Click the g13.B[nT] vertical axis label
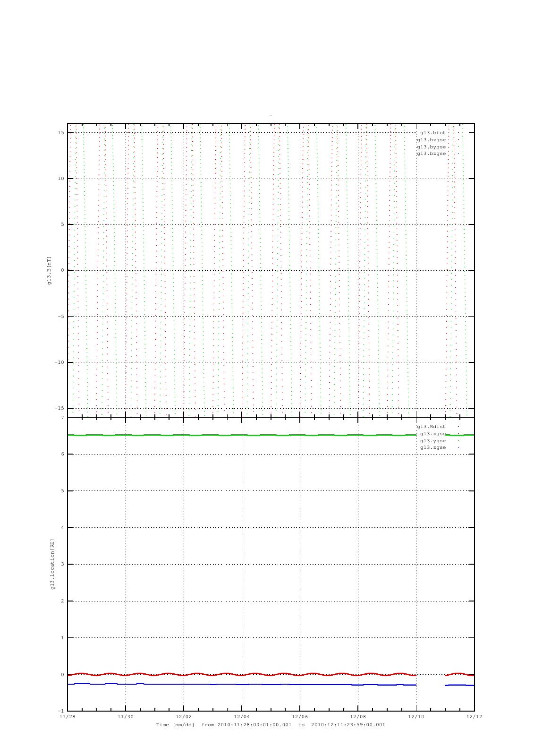 pos(49,270)
